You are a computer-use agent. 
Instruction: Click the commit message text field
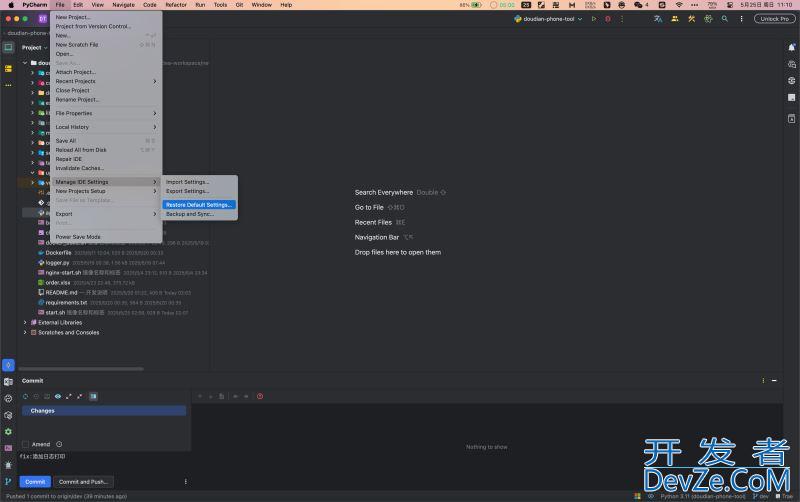tap(105, 462)
